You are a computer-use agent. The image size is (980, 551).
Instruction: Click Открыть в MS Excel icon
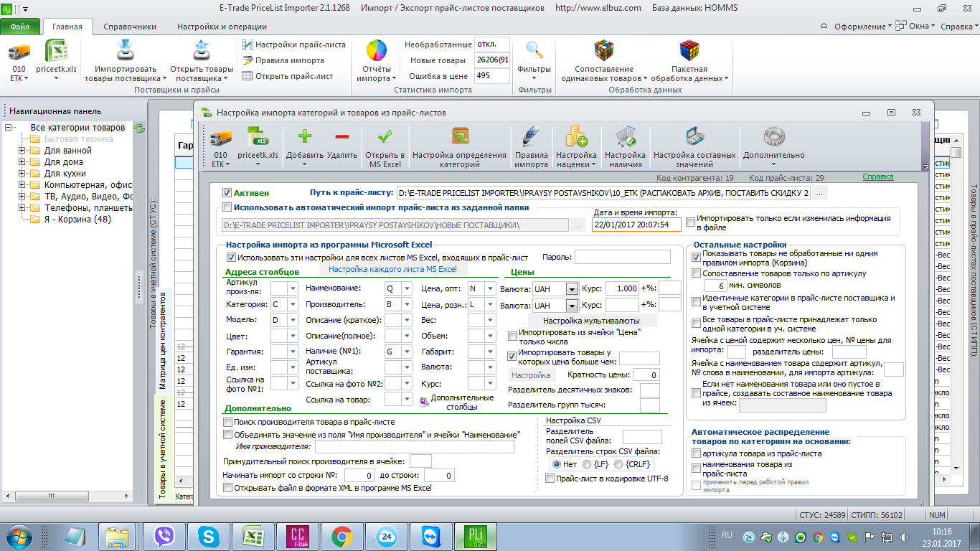tap(385, 136)
